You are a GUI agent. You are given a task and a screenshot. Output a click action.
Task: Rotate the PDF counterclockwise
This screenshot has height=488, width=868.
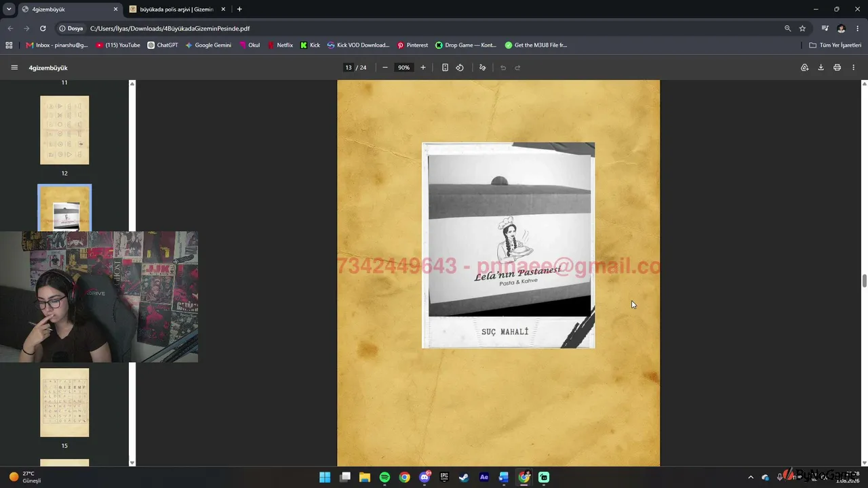(x=460, y=68)
